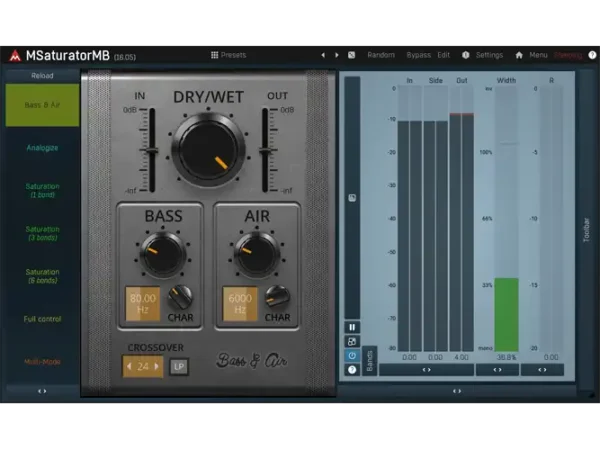
Task: Toggle the LP crossover button
Action: [179, 367]
